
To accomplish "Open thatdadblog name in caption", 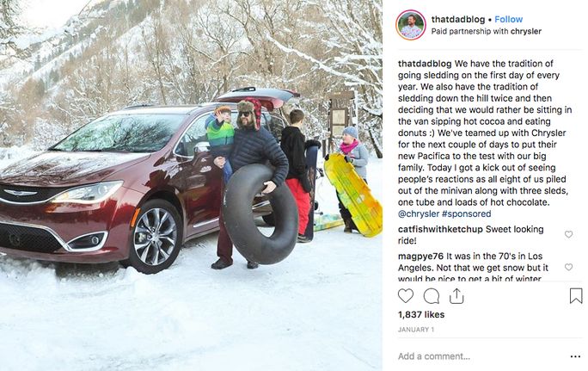I will tap(425, 64).
